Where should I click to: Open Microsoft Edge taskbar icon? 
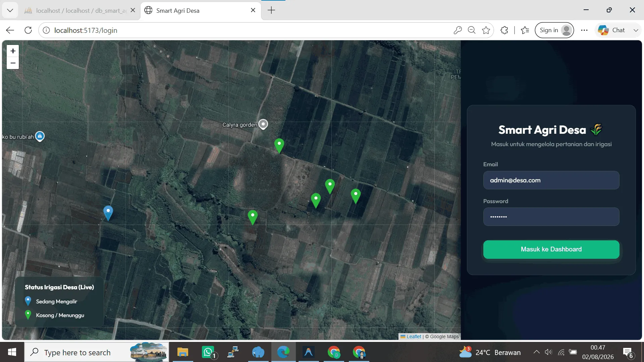click(x=283, y=352)
